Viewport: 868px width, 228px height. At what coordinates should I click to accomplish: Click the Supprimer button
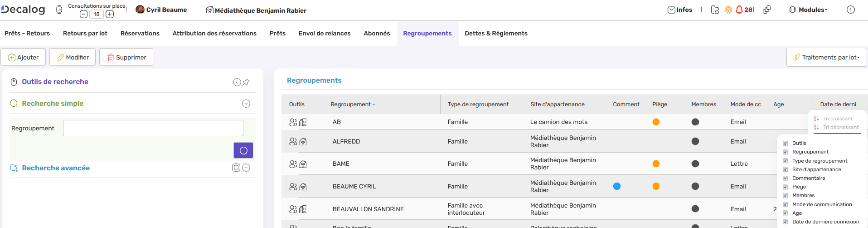coord(126,57)
